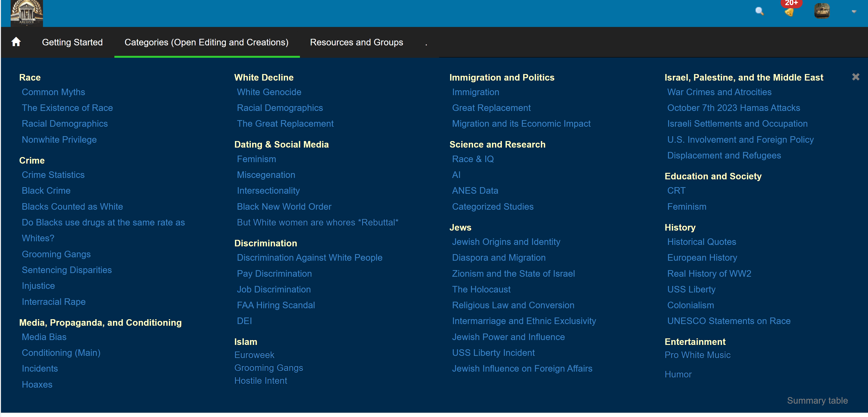Open the Crime Statistics link
Image resolution: width=868 pixels, height=417 pixels.
(53, 175)
